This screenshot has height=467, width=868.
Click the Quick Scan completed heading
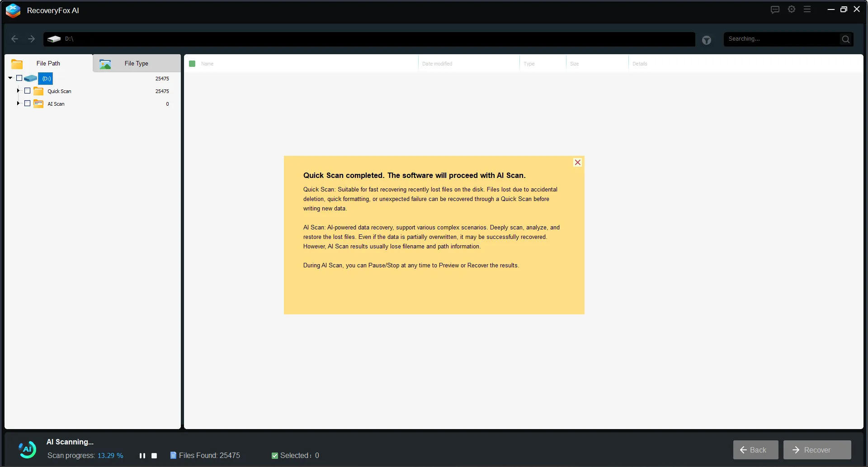415,176
